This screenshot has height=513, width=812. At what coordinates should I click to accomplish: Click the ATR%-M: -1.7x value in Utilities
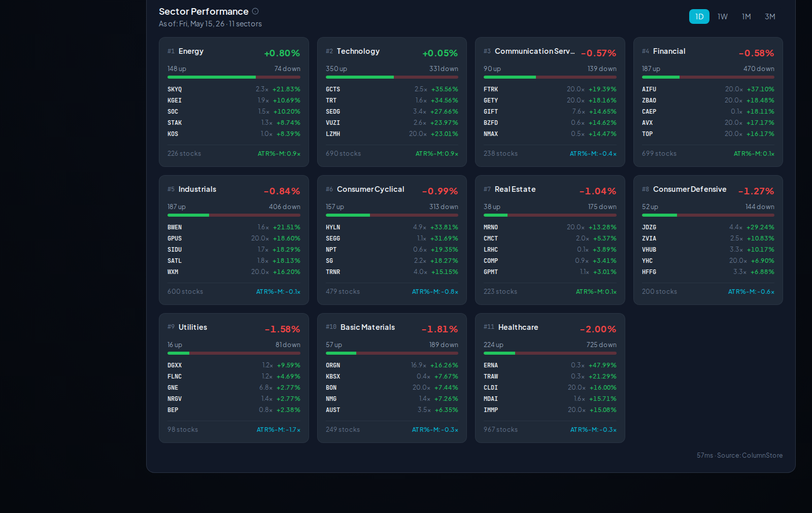[x=279, y=430]
